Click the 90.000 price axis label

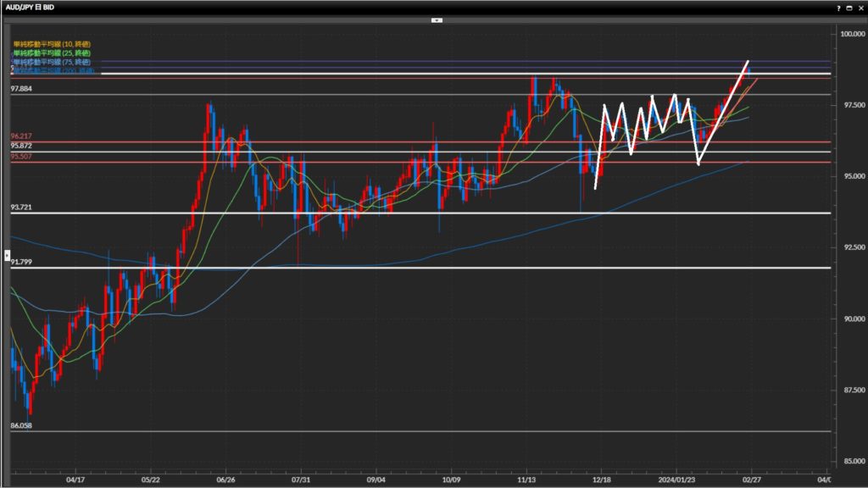(850, 319)
